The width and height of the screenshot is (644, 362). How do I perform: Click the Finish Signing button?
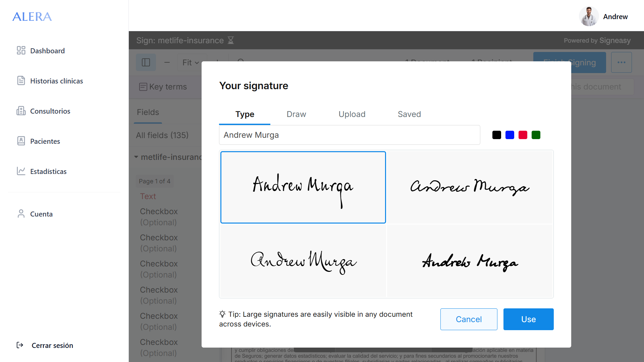pos(570,62)
